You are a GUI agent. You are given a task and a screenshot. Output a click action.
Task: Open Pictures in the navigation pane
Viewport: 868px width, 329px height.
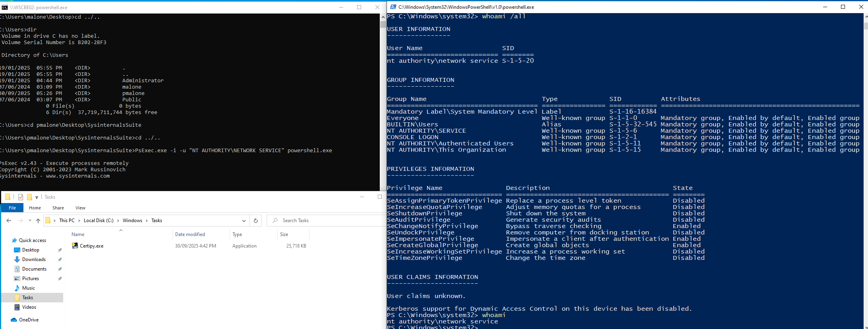(x=31, y=279)
